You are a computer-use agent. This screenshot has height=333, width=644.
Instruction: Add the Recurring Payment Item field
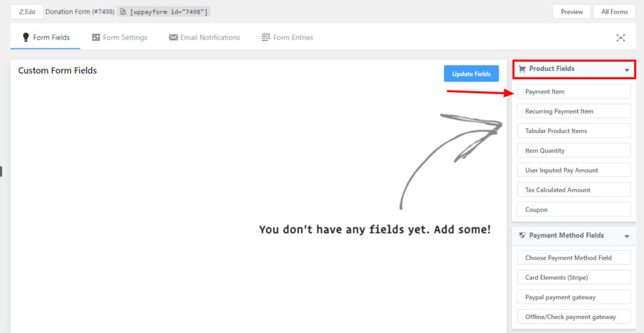point(574,111)
